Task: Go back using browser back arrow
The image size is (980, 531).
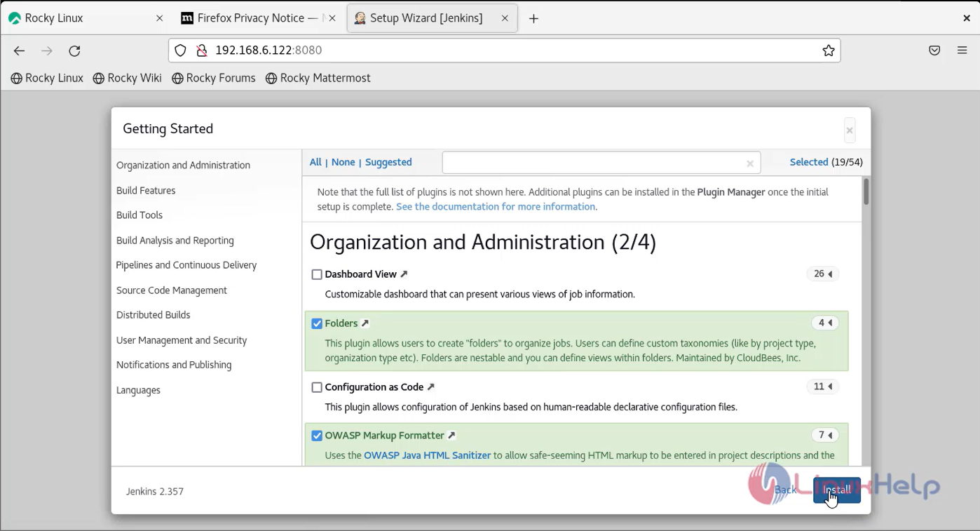Action: click(19, 51)
